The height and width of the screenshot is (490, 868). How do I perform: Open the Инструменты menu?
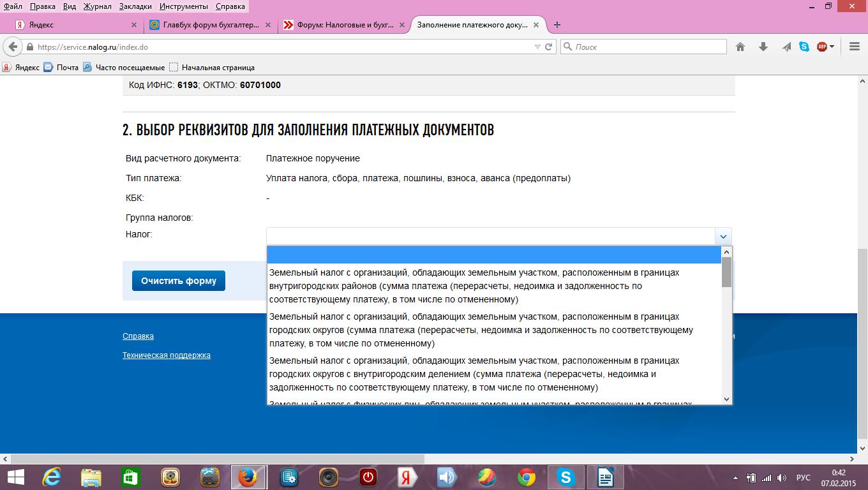tap(184, 6)
